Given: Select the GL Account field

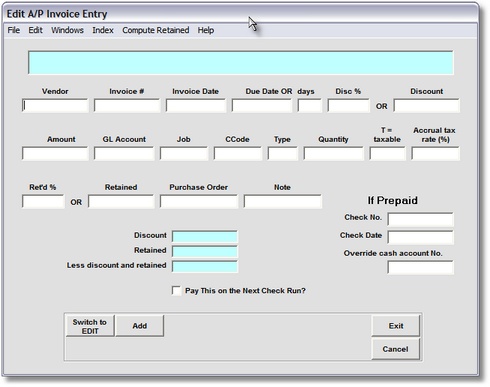Looking at the screenshot, I should [124, 154].
